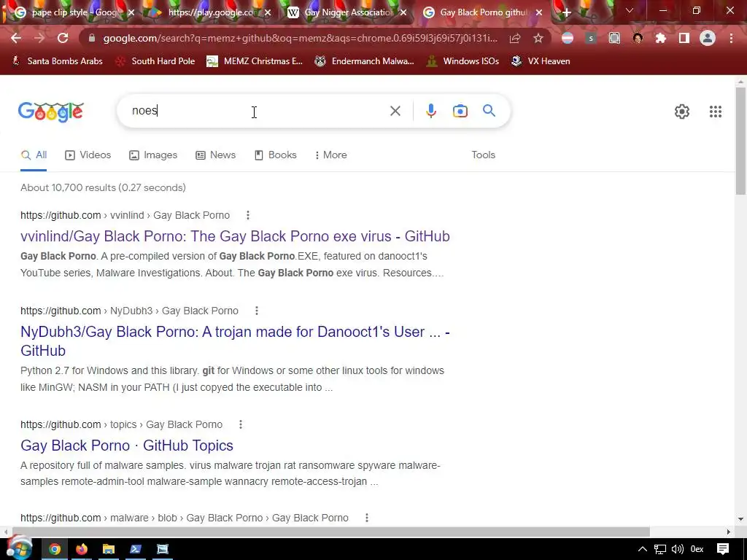Bookmark this page with the star
747x560 pixels.
point(538,39)
